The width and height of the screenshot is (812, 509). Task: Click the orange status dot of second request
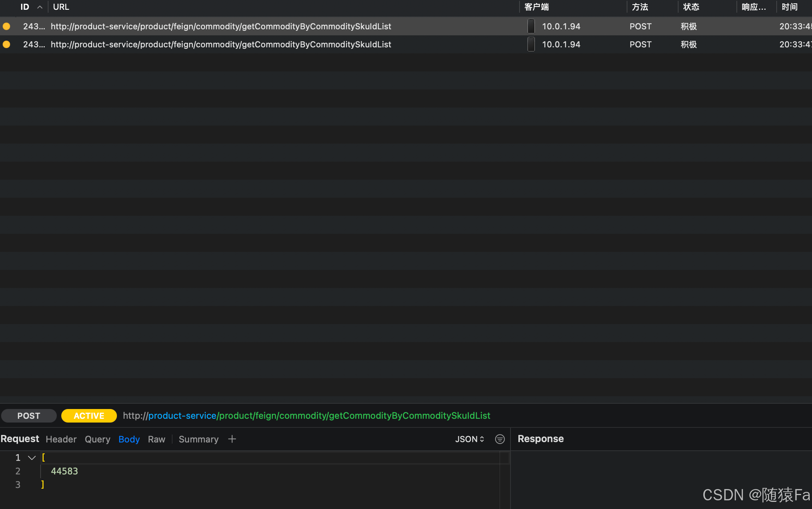pyautogui.click(x=6, y=44)
